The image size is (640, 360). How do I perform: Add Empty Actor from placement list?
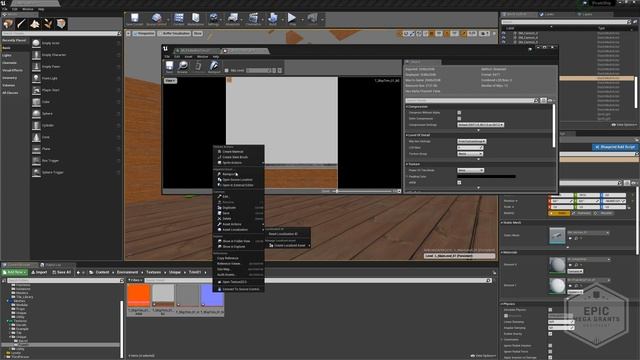tap(76, 43)
